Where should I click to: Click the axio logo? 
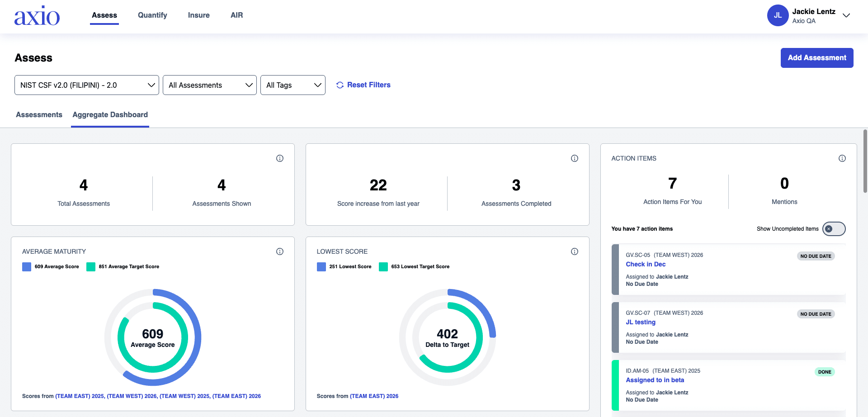click(x=37, y=16)
